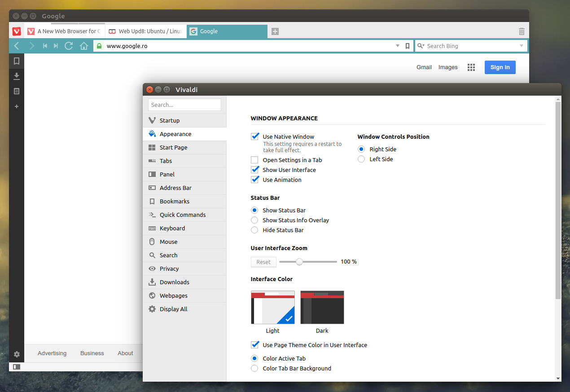
Task: Open a new tab with plus button
Action: pyautogui.click(x=275, y=31)
